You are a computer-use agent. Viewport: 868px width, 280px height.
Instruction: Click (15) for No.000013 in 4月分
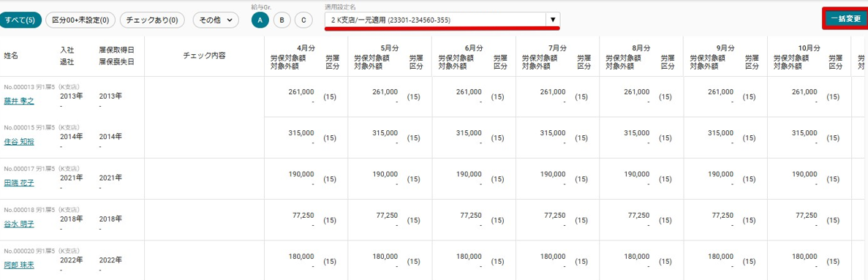tap(330, 97)
